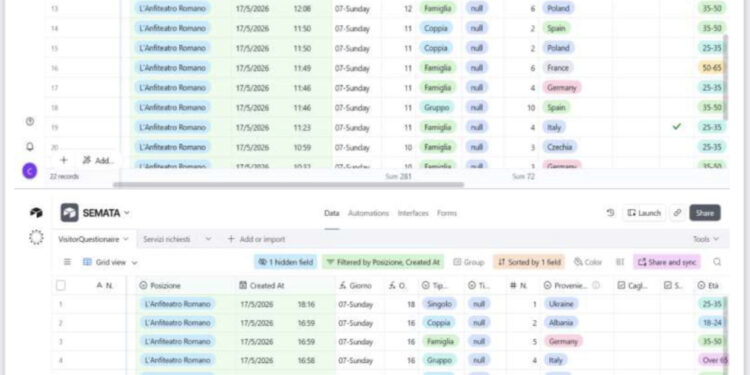Select the Singolo type cell
The width and height of the screenshot is (750, 375).
[441, 304]
